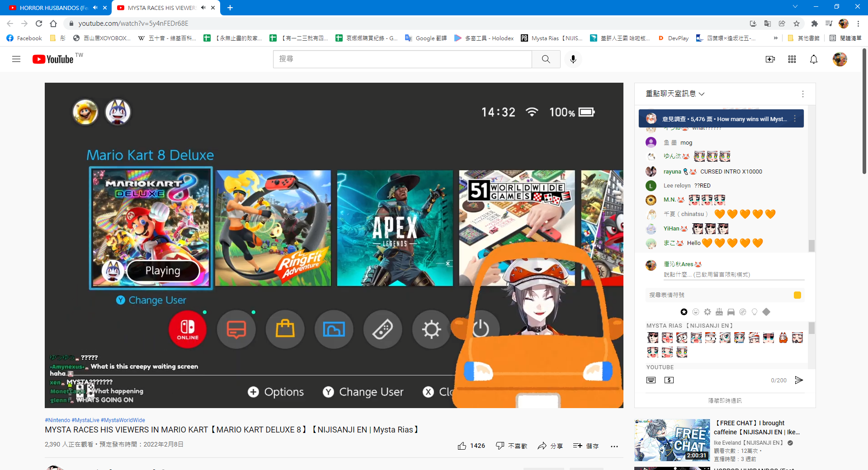The height and width of the screenshot is (470, 868).
Task: Open the account avatar menu
Action: click(x=840, y=59)
